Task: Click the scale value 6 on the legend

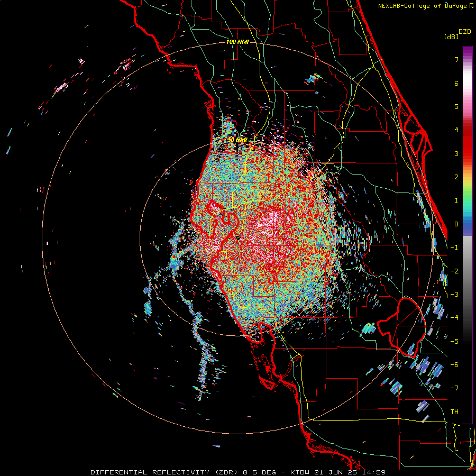Action: point(456,83)
